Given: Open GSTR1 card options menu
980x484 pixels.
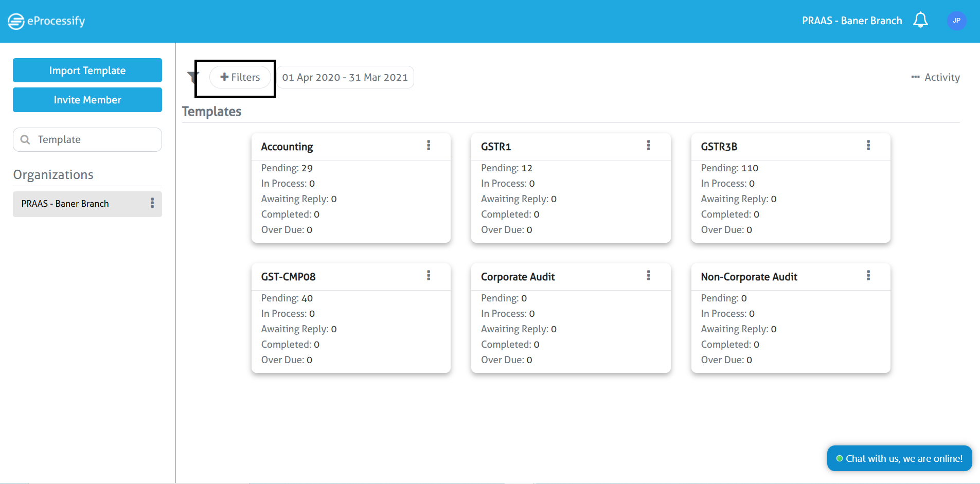Looking at the screenshot, I should [x=648, y=146].
